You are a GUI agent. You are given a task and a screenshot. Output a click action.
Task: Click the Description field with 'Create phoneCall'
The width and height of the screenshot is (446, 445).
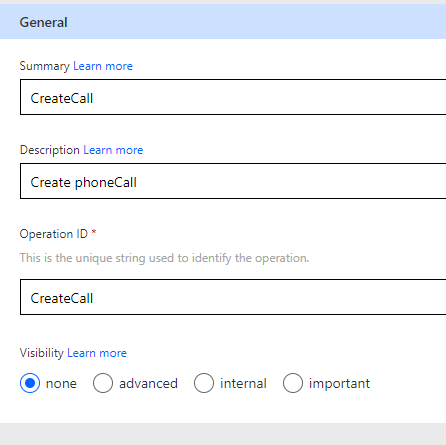[x=233, y=181]
